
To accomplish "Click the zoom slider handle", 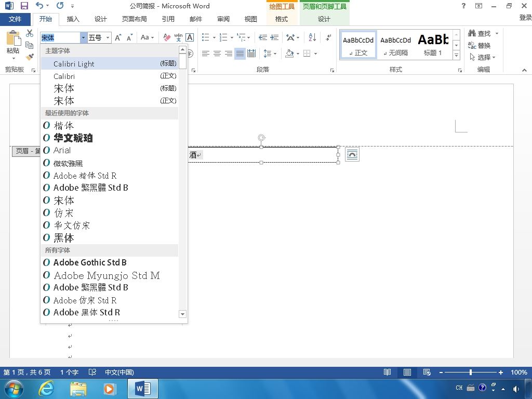I will pos(471,372).
